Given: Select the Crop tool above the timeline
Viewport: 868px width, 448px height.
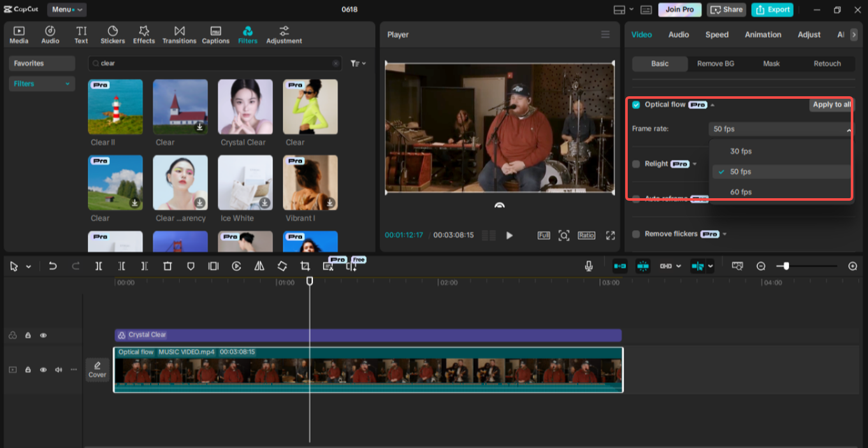Looking at the screenshot, I should coord(305,266).
